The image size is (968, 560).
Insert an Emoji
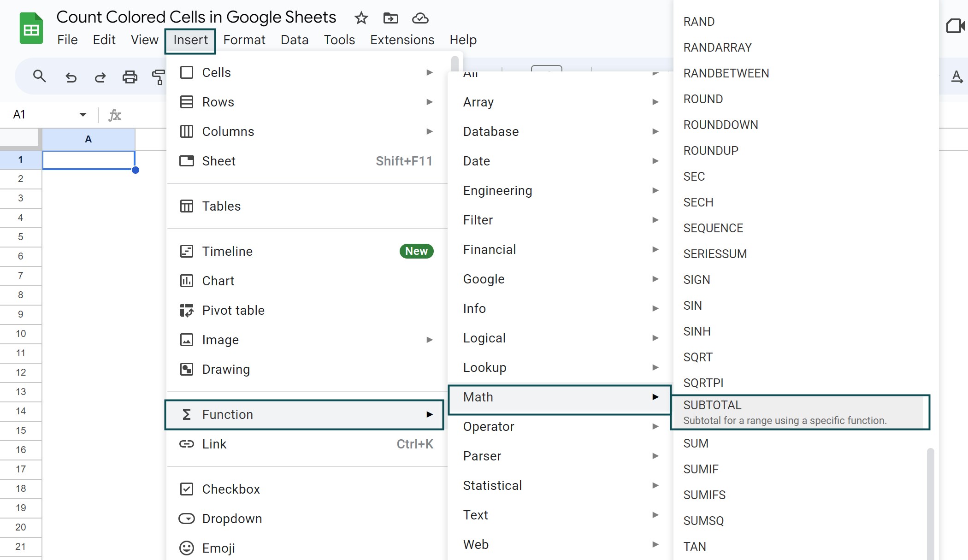(307, 548)
